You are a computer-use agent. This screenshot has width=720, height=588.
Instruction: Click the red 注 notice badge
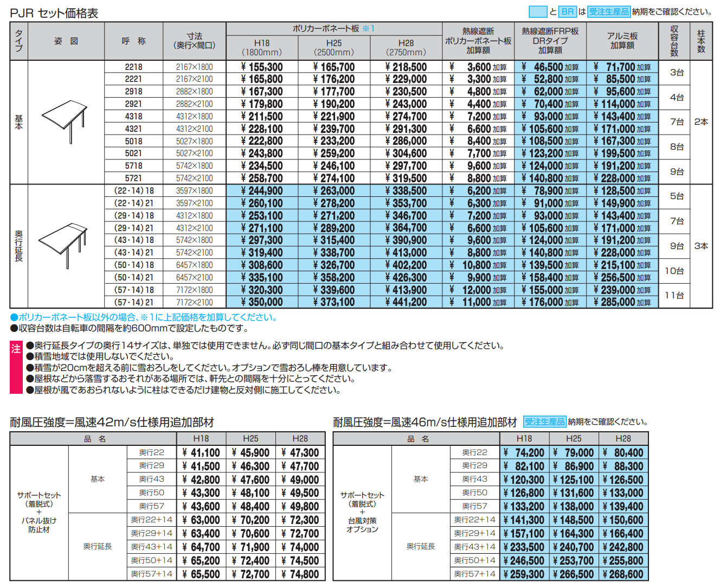click(16, 349)
